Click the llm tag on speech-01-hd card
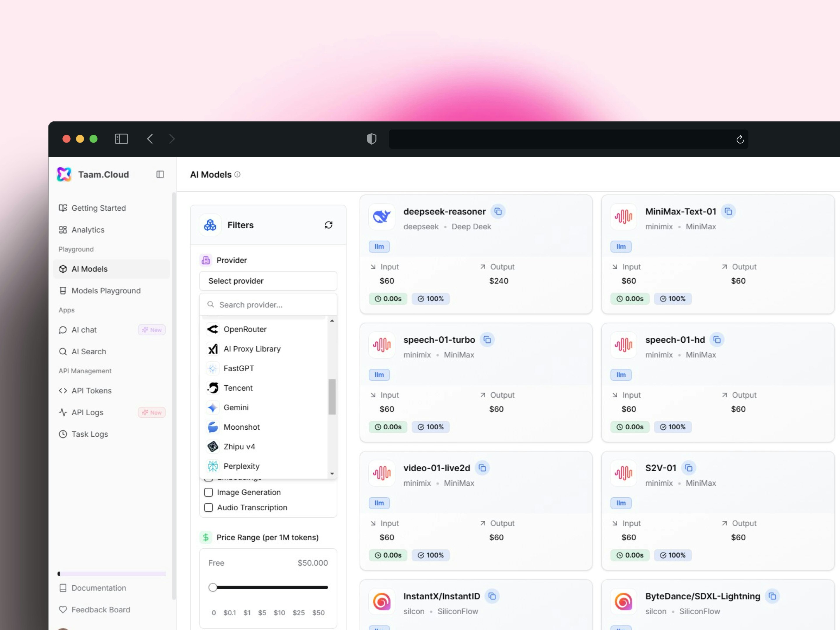This screenshot has height=630, width=840. click(621, 375)
